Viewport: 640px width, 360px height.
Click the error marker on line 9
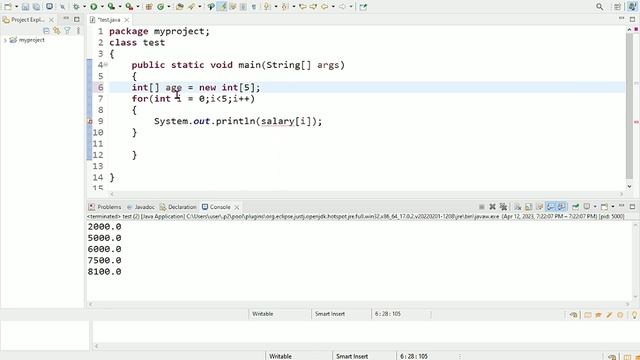coord(90,121)
